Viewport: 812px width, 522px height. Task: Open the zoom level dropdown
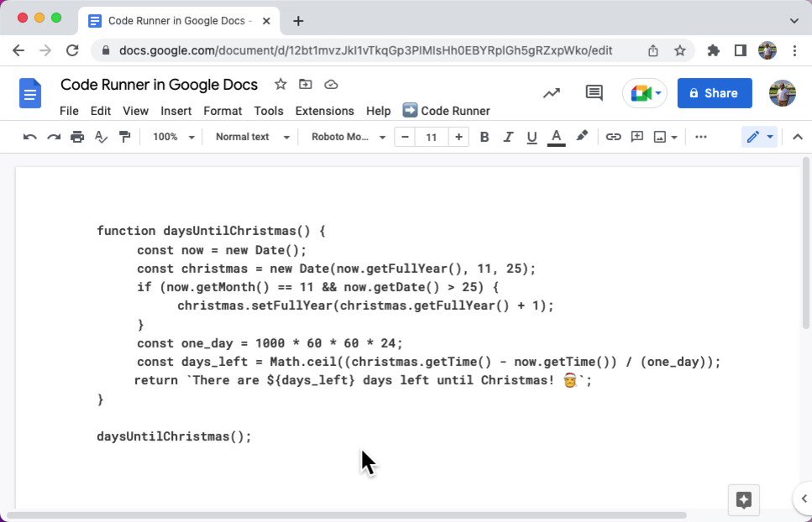(170, 136)
